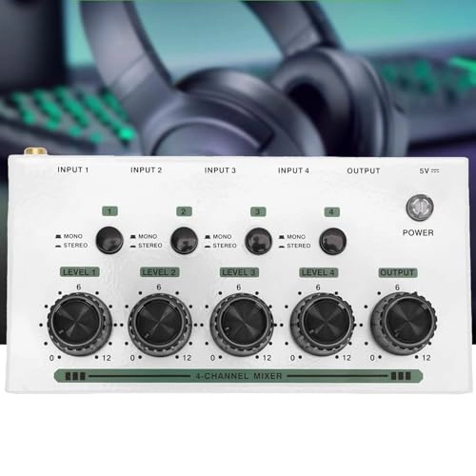This screenshot has width=476, height=476.
Task: Click the 12 mark of LEVEL 3 knob
Action: [x=267, y=358]
